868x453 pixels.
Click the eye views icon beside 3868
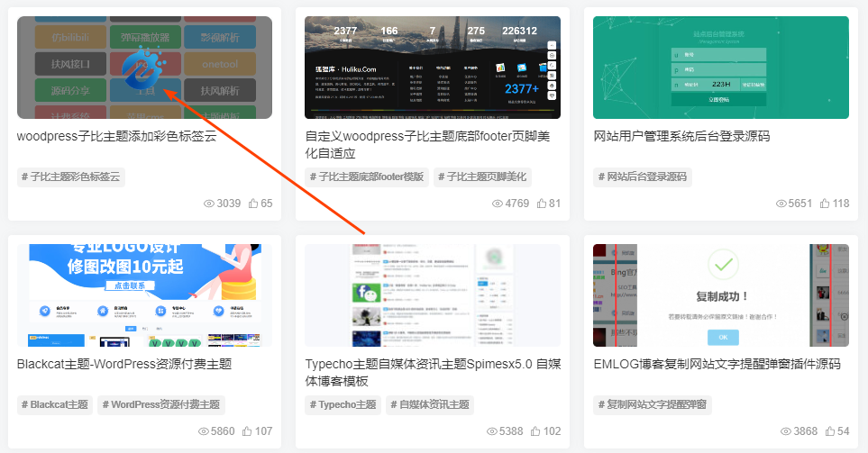[785, 431]
